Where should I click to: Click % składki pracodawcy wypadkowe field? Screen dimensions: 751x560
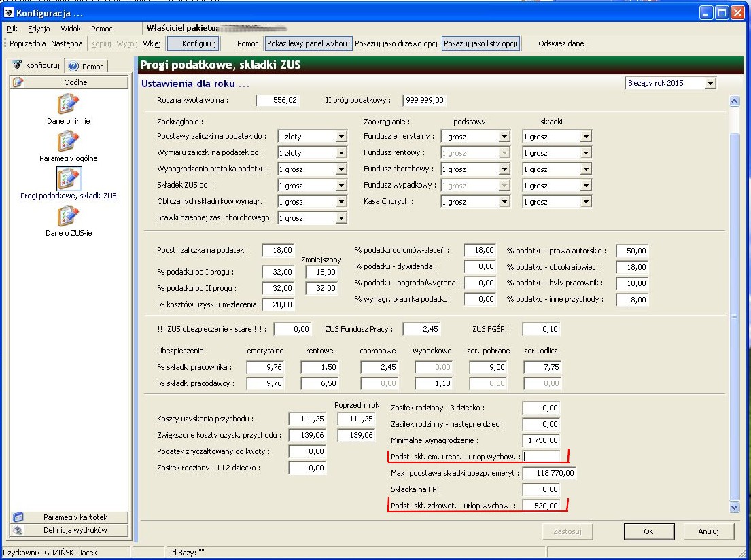[434, 383]
